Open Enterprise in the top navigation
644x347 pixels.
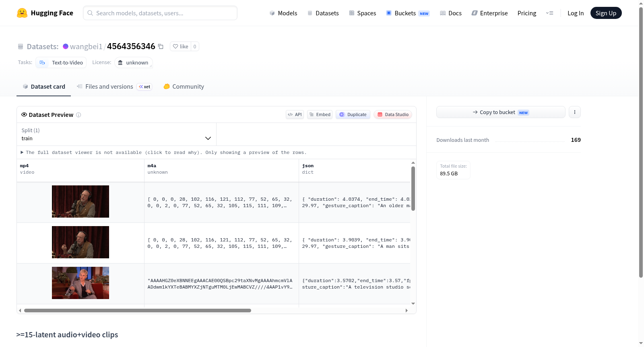click(x=489, y=13)
